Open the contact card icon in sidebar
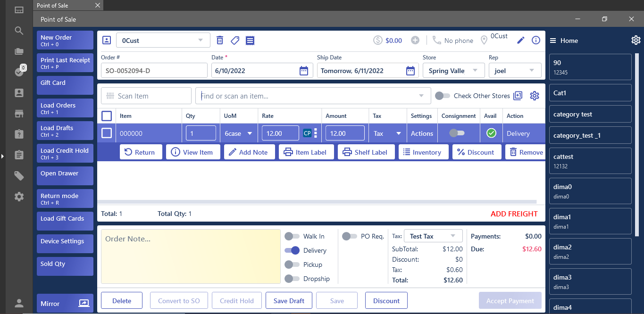 point(19,93)
